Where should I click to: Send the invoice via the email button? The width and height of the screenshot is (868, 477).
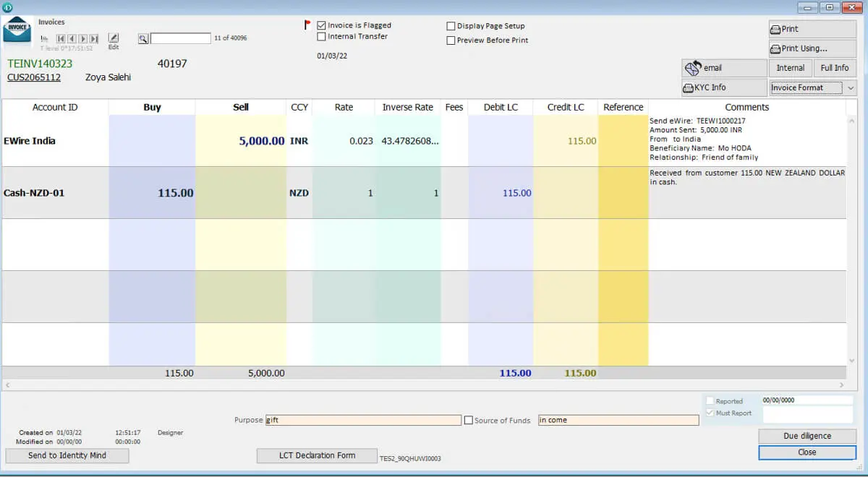click(x=724, y=68)
